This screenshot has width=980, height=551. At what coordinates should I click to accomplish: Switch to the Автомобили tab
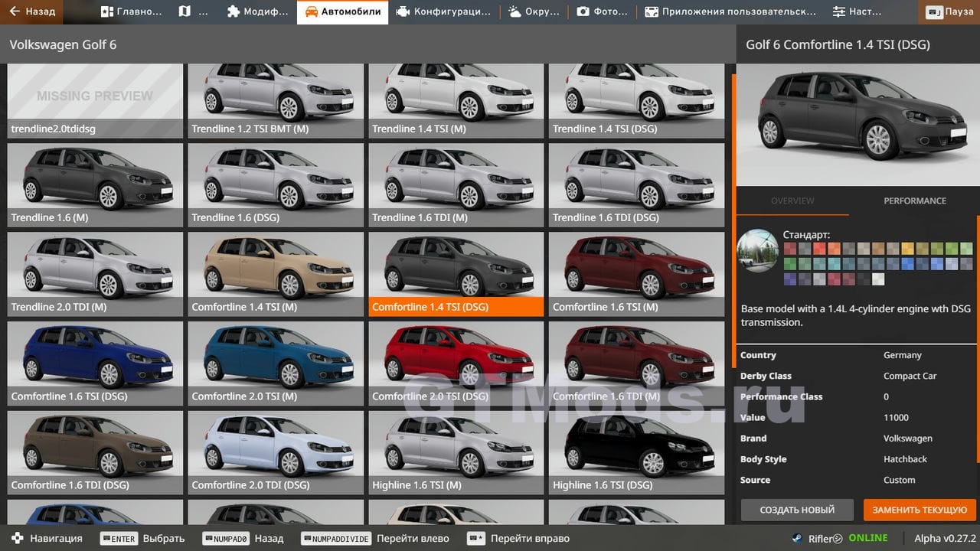pos(342,11)
